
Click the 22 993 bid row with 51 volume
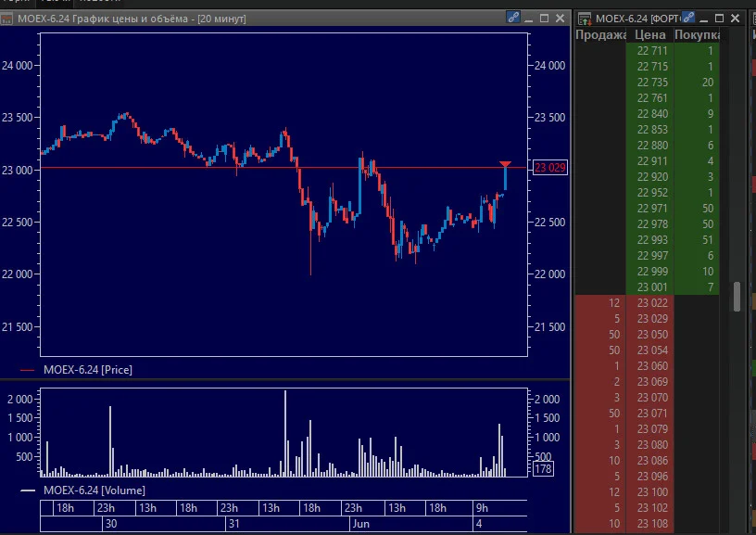tap(647, 240)
